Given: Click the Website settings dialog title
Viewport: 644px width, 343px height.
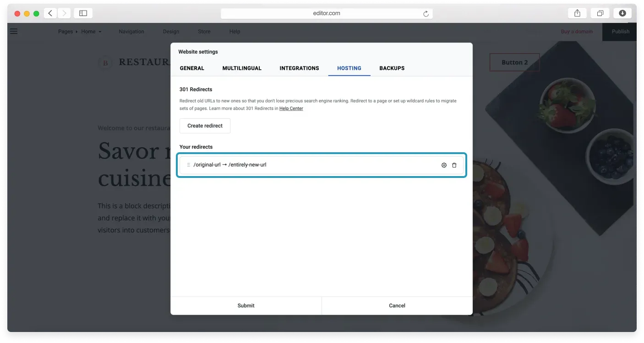Looking at the screenshot, I should point(198,52).
